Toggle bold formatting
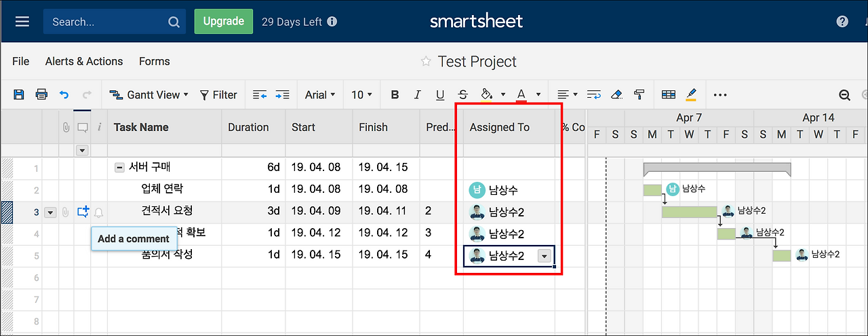This screenshot has width=868, height=336. click(x=395, y=95)
